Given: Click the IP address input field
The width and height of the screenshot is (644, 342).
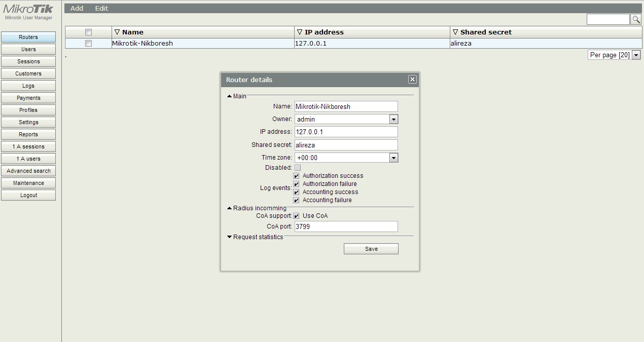Looking at the screenshot, I should point(346,132).
